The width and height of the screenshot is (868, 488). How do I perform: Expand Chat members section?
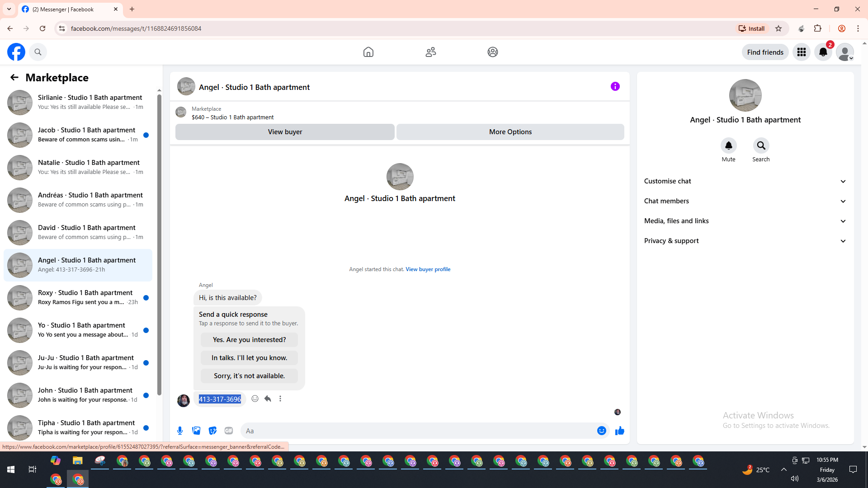click(745, 201)
